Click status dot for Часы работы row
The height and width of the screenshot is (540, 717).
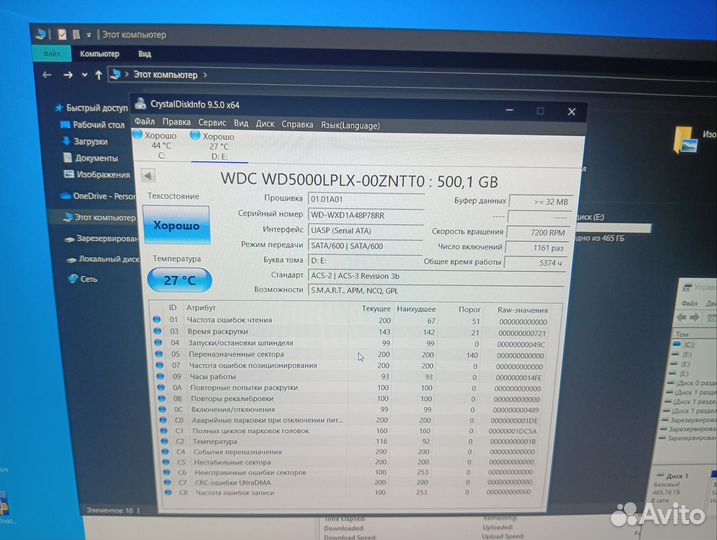point(160,376)
